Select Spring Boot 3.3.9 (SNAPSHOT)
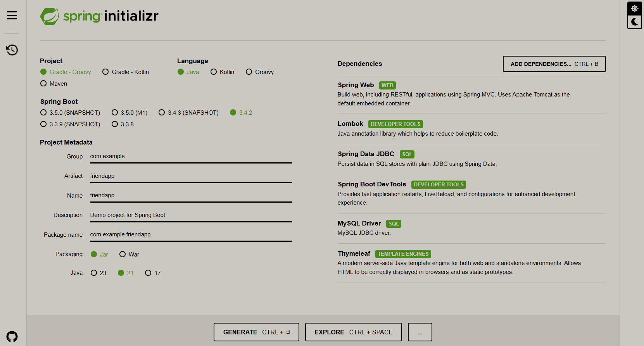Image resolution: width=644 pixels, height=346 pixels. [x=70, y=124]
